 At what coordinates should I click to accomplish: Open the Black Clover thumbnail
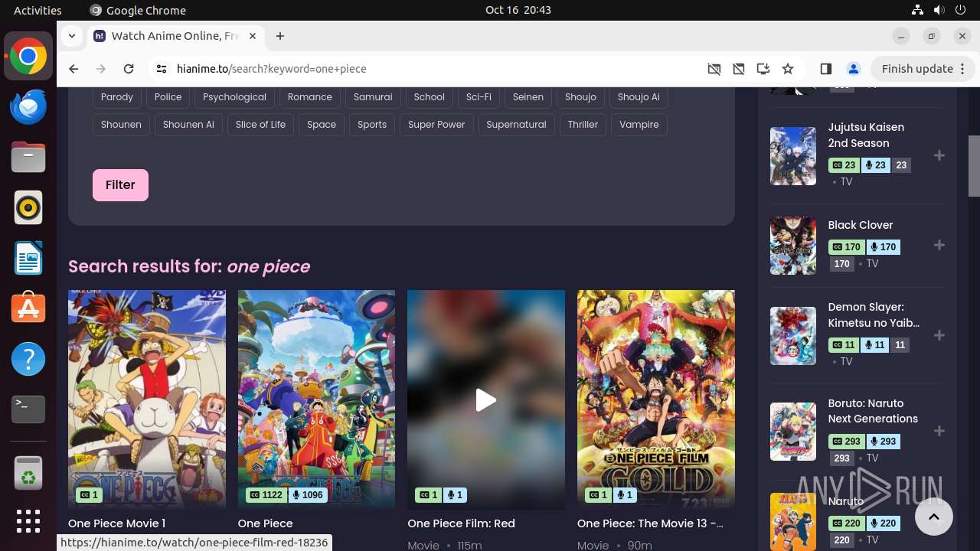click(793, 246)
